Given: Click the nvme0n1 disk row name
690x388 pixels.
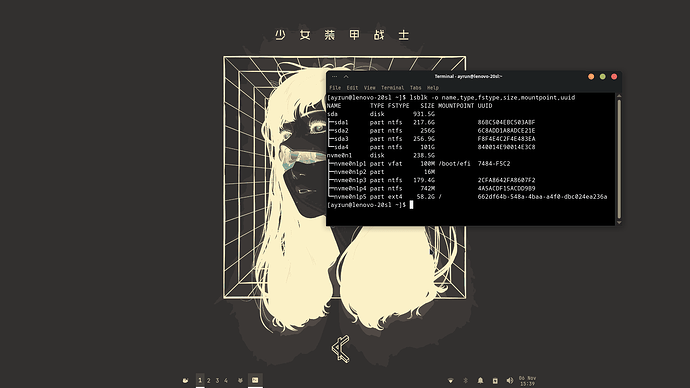Looking at the screenshot, I should click(339, 155).
